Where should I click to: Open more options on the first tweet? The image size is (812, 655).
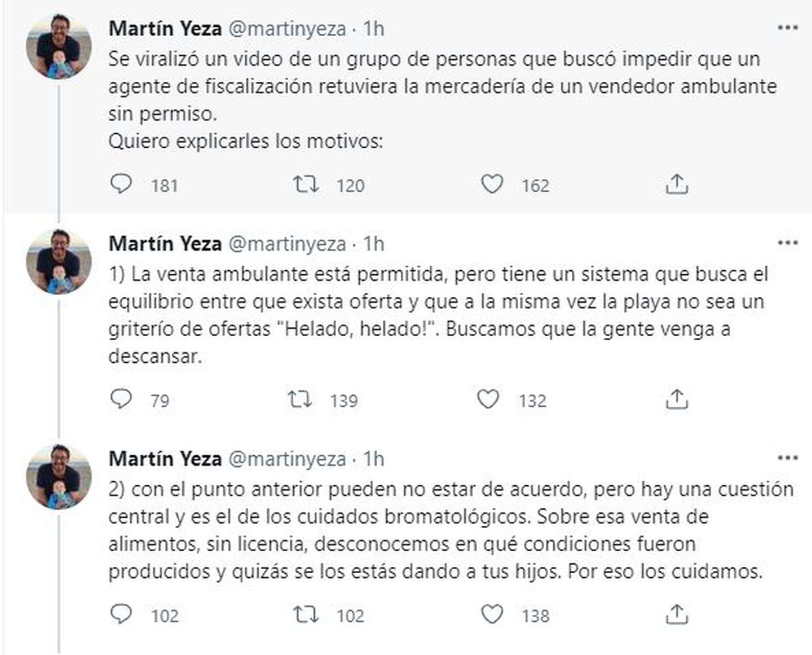[x=787, y=28]
